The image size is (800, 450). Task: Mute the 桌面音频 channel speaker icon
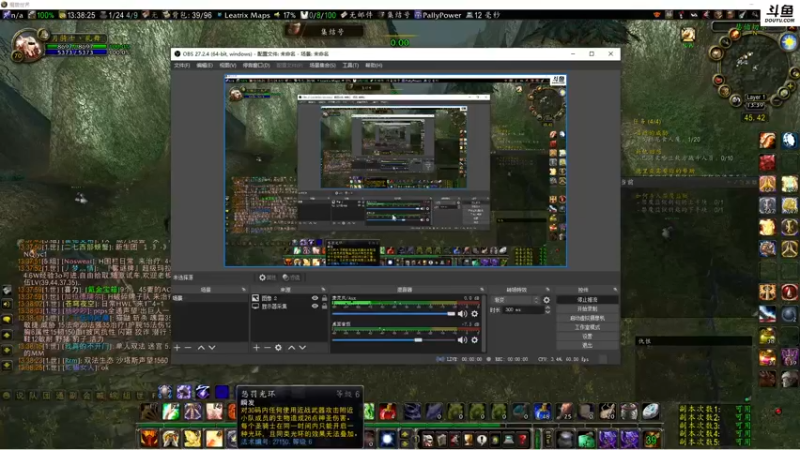(462, 340)
